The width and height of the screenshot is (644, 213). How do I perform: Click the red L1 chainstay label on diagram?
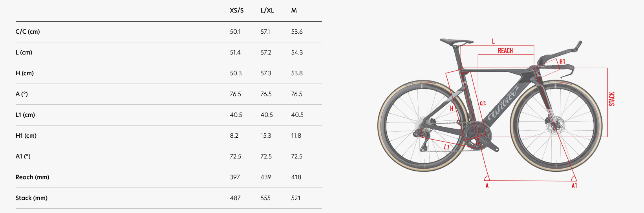[x=446, y=147]
